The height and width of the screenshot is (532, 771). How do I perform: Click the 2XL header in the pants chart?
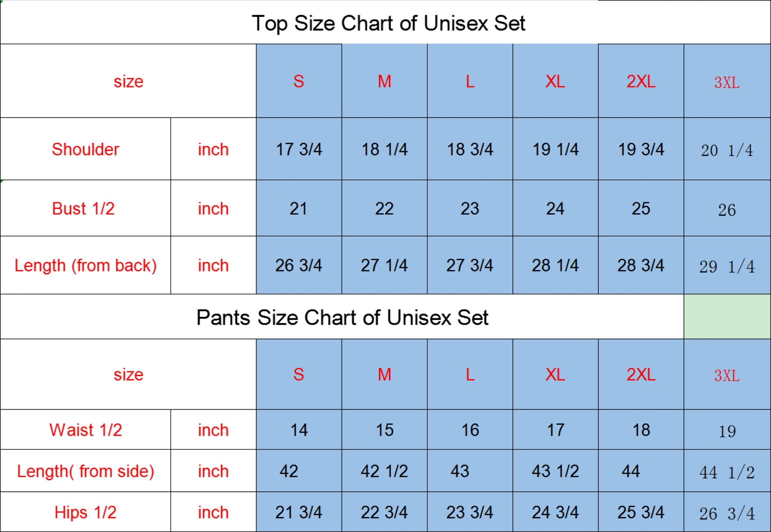(641, 374)
